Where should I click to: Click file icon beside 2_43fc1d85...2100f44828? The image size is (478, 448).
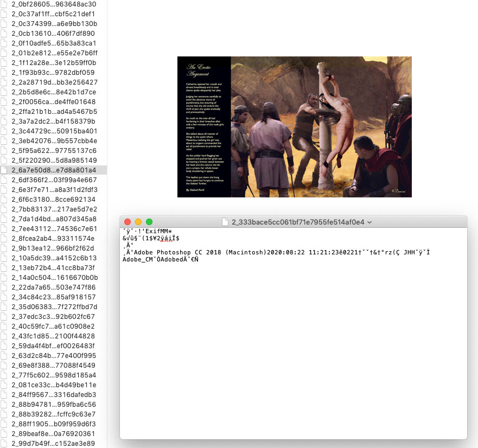(5, 336)
